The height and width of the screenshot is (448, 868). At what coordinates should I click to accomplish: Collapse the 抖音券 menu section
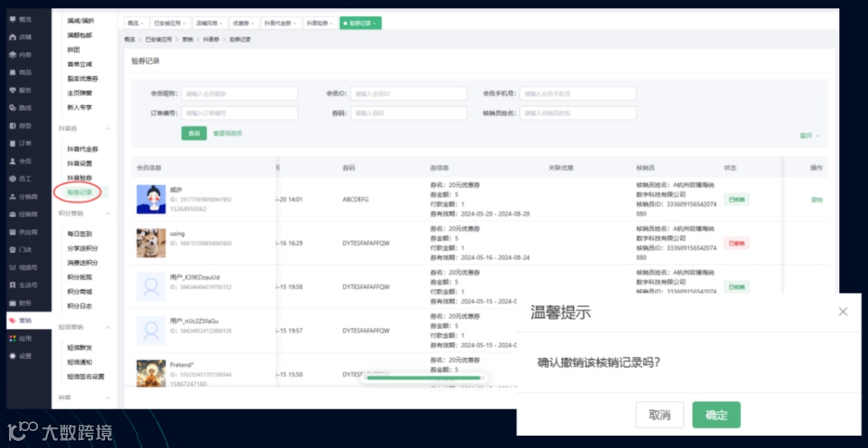pyautogui.click(x=108, y=128)
